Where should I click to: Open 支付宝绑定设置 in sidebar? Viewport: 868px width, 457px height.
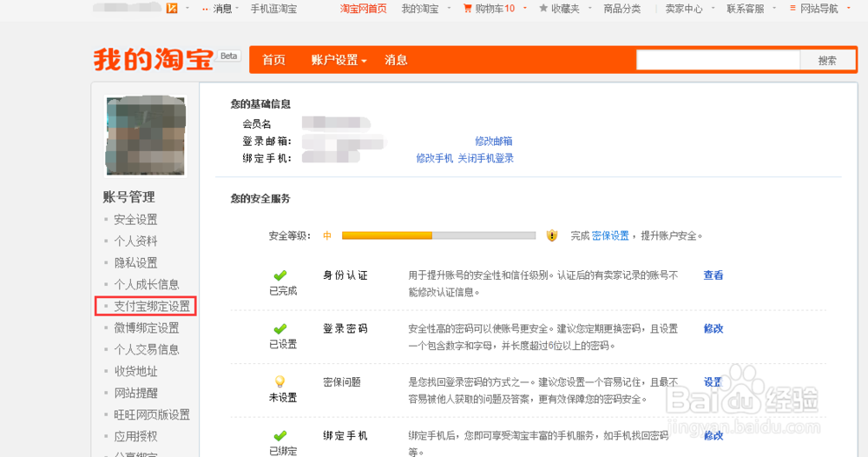(x=152, y=307)
